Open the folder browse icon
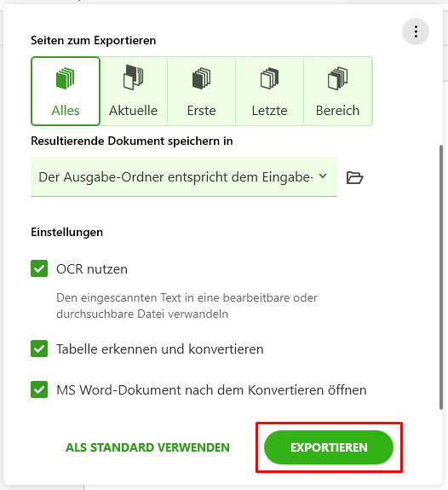This screenshot has width=448, height=490. (x=354, y=177)
